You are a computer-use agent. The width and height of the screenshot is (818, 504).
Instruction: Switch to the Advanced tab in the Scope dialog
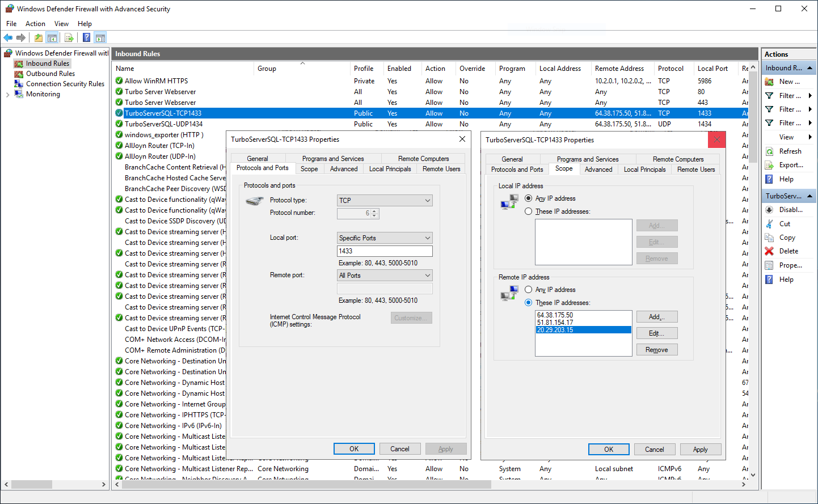[x=598, y=169]
